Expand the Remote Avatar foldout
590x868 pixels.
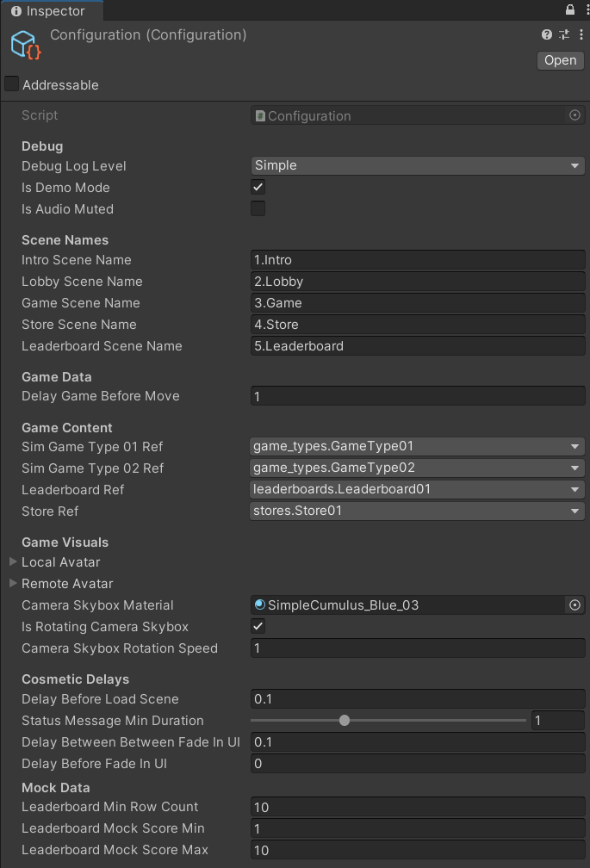pyautogui.click(x=13, y=583)
